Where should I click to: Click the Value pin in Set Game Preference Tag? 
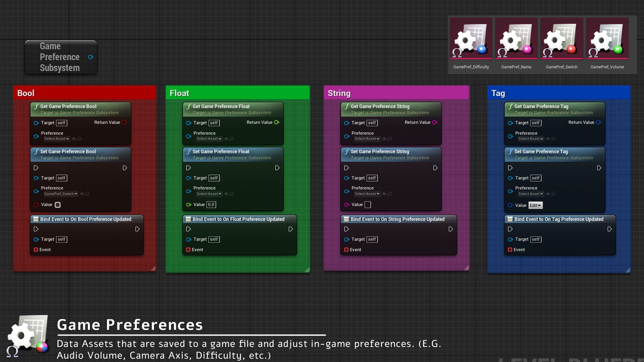pyautogui.click(x=510, y=205)
